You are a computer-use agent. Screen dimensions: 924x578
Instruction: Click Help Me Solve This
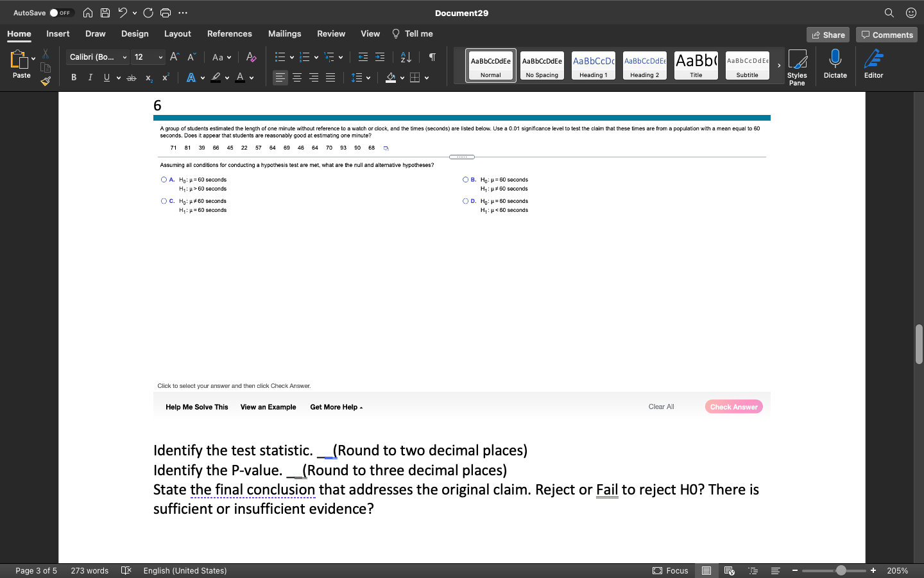pyautogui.click(x=196, y=407)
